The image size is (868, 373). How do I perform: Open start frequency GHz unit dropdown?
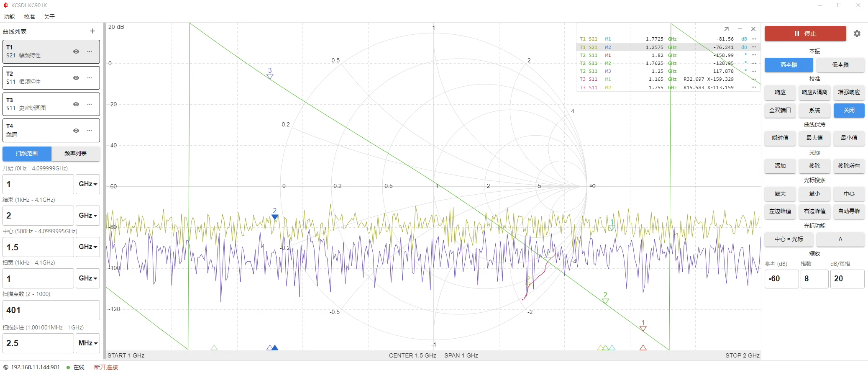(88, 184)
